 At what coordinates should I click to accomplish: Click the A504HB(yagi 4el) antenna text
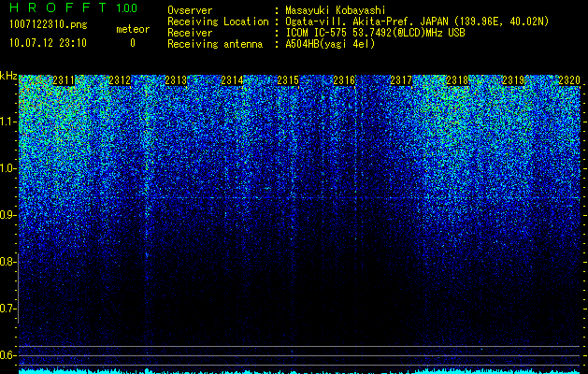[330, 44]
